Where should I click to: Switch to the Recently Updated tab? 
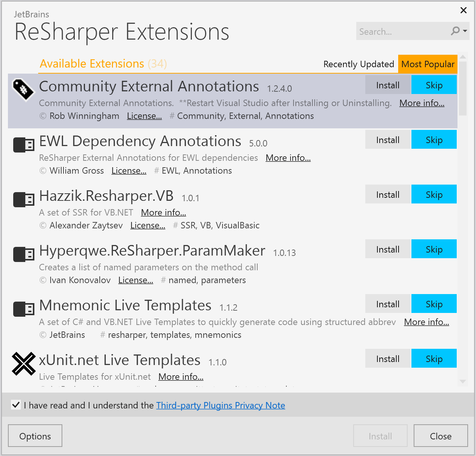359,64
